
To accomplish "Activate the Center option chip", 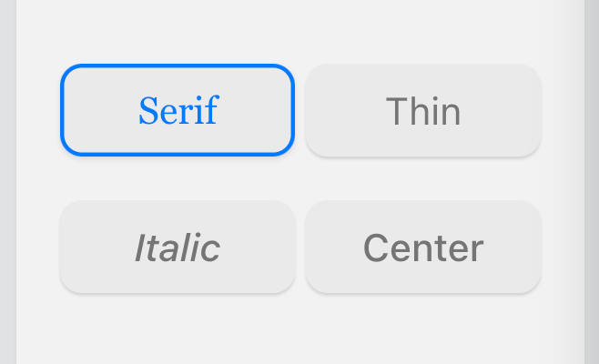I will click(x=423, y=247).
